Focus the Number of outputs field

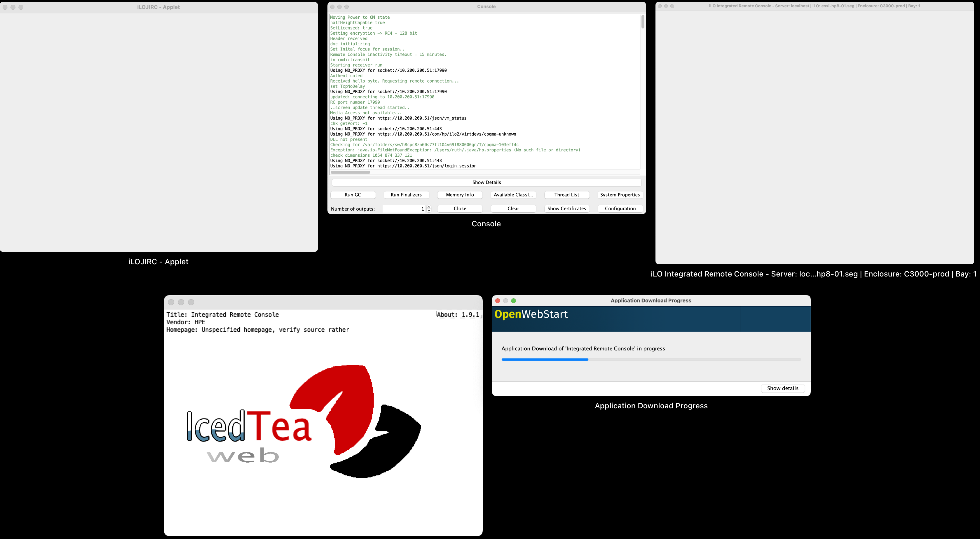pos(404,209)
